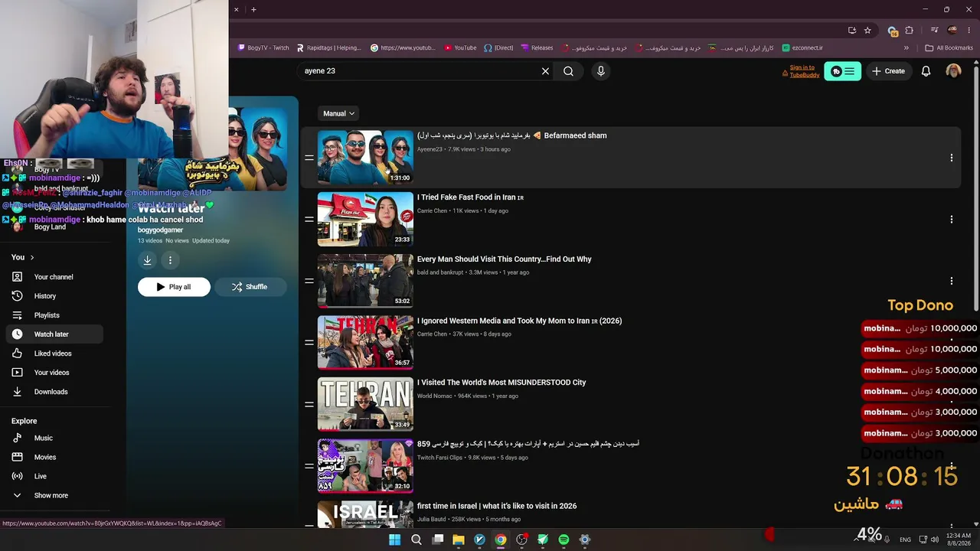Open the 'World Nomac' channel link
This screenshot has height=551, width=980.
[x=435, y=396]
